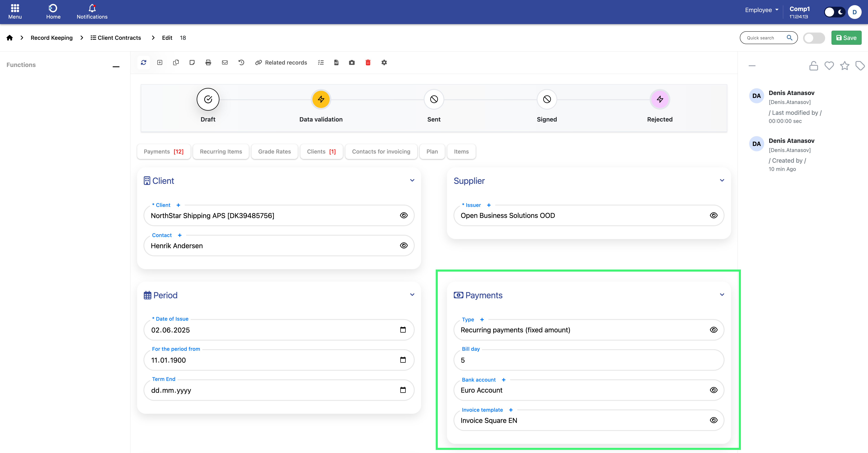This screenshot has height=453, width=868.
Task: Add new Invoice template with plus icon
Action: point(511,410)
